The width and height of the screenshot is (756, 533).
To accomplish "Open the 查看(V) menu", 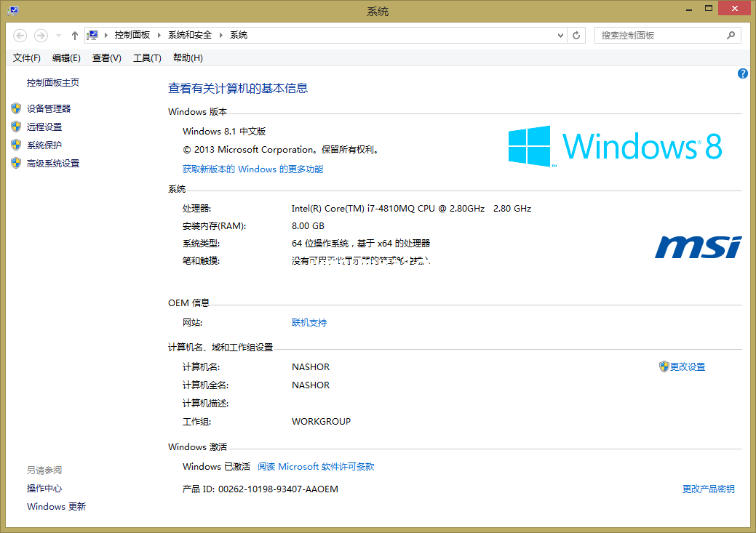I will (106, 58).
